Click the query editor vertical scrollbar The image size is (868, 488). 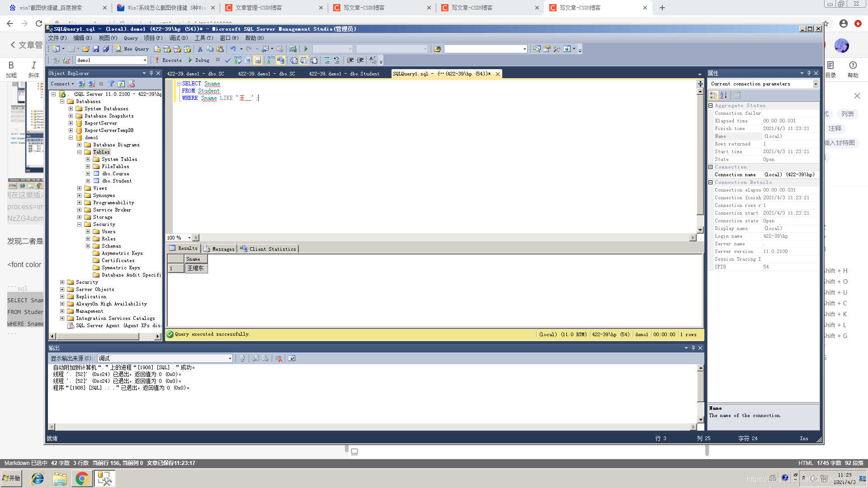(700, 160)
